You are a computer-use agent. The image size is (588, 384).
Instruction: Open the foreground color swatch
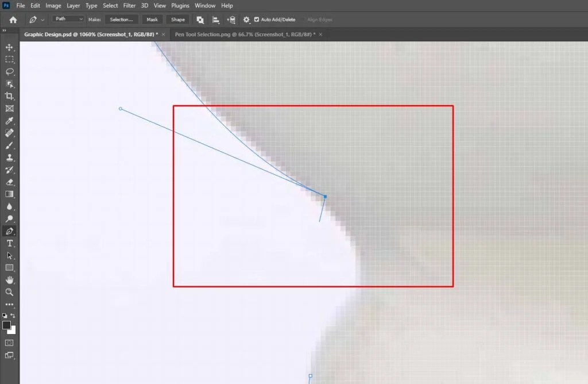(7, 325)
